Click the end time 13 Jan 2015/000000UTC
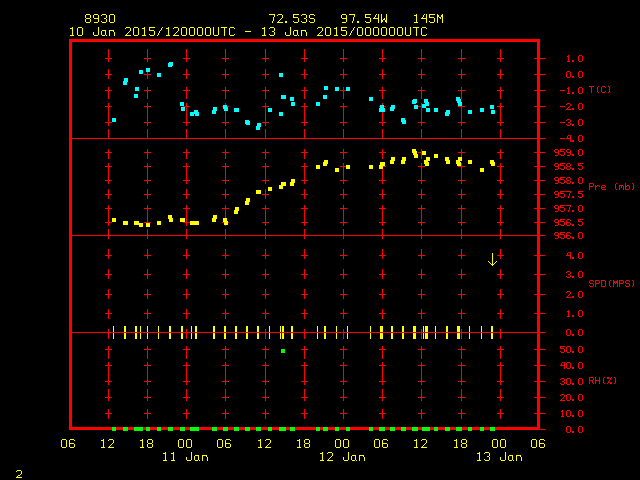 (x=344, y=32)
